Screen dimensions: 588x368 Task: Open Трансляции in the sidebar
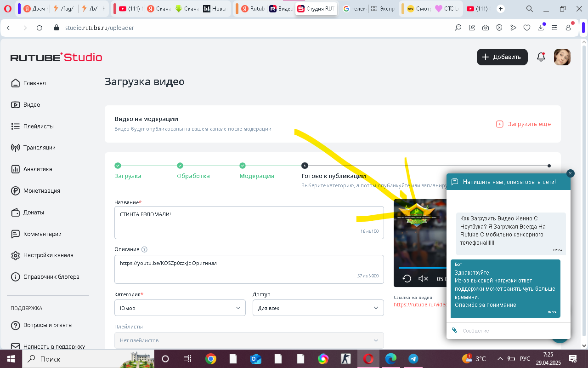pos(33,148)
